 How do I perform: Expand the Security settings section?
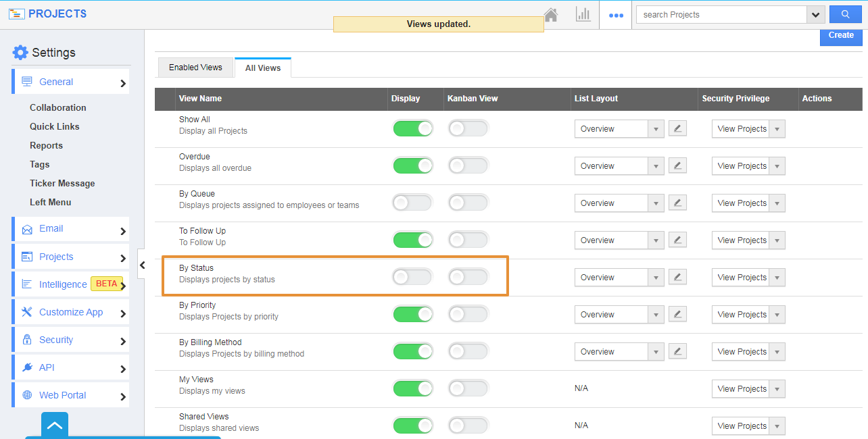tap(71, 340)
